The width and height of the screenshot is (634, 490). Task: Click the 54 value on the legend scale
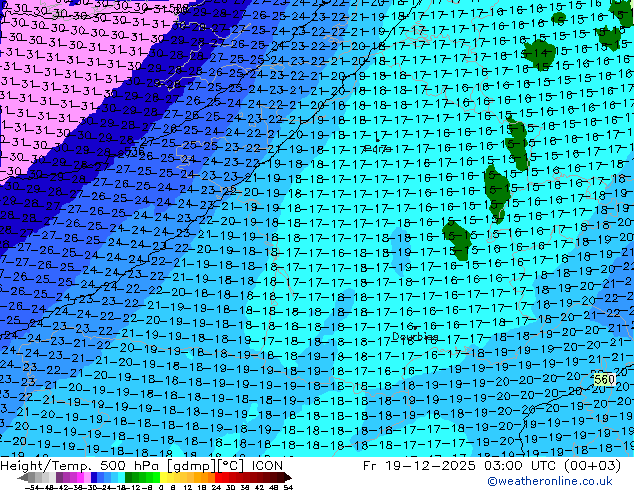[288, 487]
